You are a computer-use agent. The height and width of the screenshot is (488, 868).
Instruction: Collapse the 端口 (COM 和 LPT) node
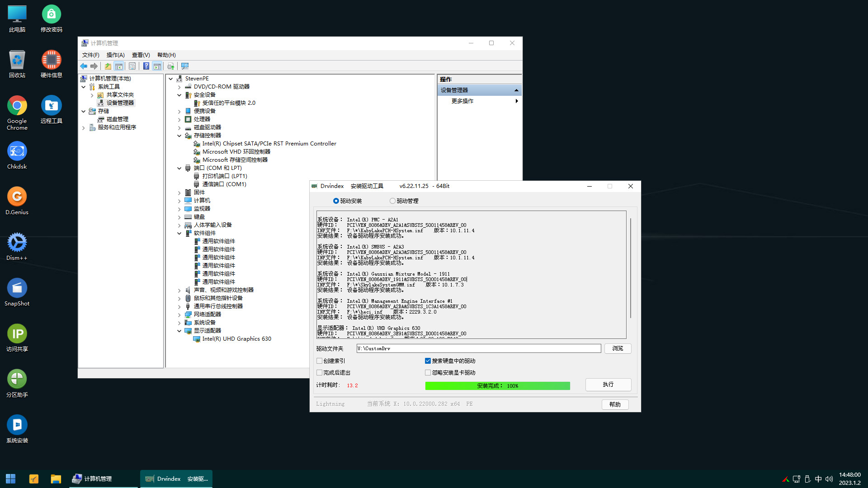pos(179,168)
